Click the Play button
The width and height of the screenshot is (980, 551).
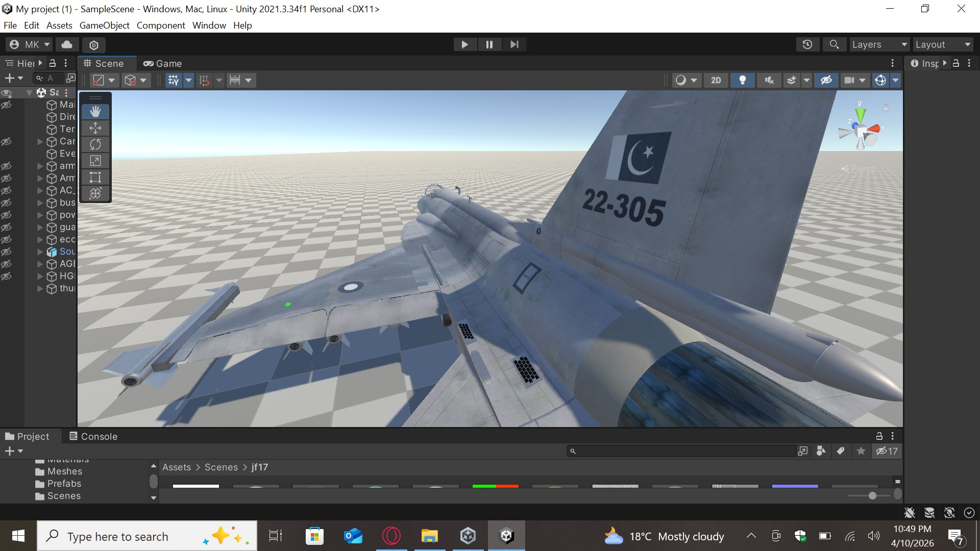tap(464, 44)
